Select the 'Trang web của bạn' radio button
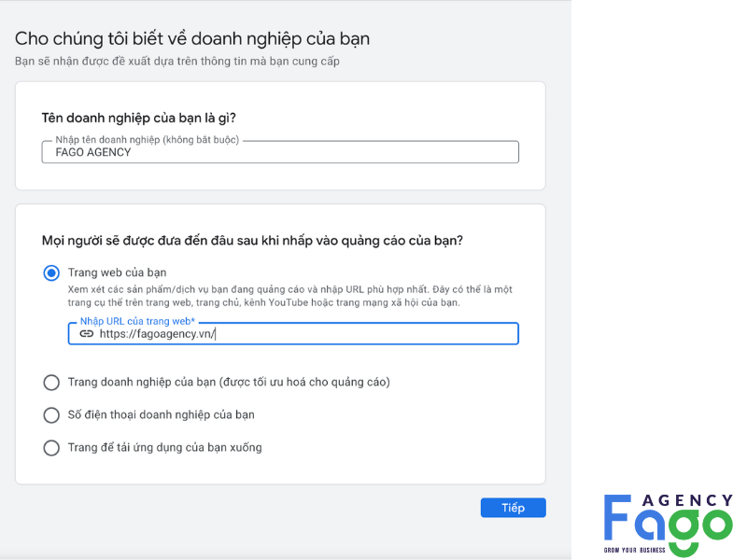 click(x=51, y=273)
